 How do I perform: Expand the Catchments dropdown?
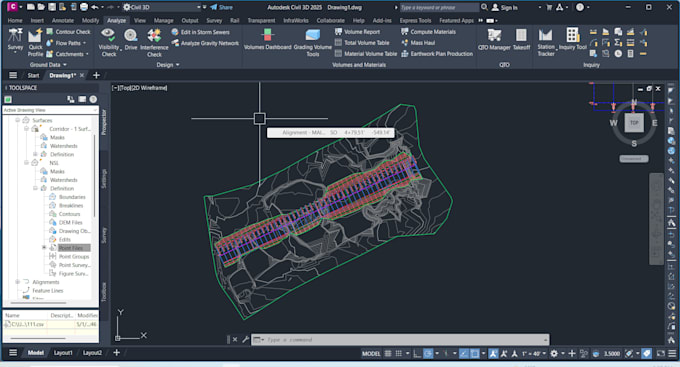pyautogui.click(x=87, y=54)
